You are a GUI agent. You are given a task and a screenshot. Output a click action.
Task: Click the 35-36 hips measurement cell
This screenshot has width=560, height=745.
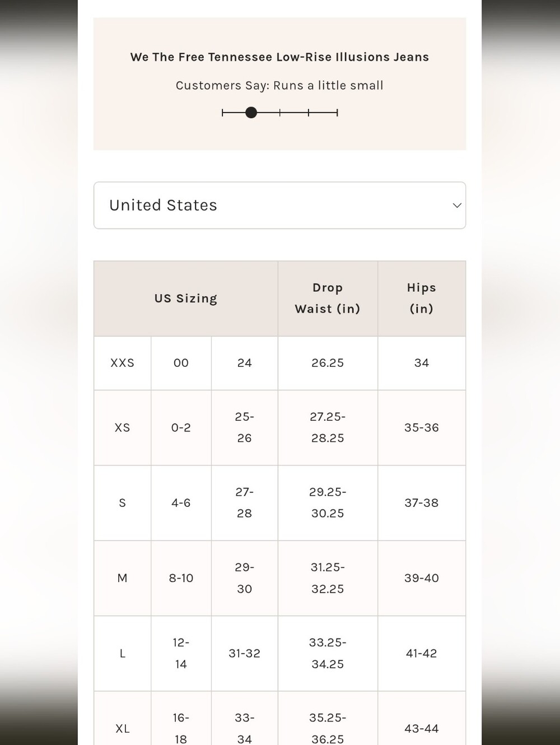(422, 428)
